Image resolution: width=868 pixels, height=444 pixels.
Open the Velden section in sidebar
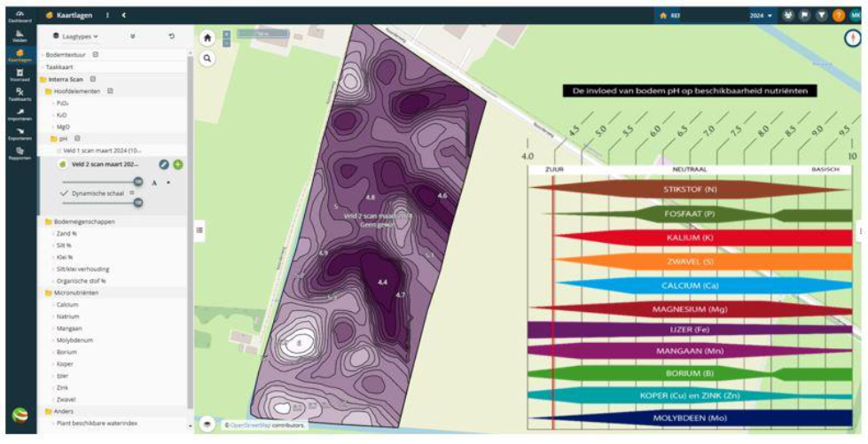(x=20, y=36)
